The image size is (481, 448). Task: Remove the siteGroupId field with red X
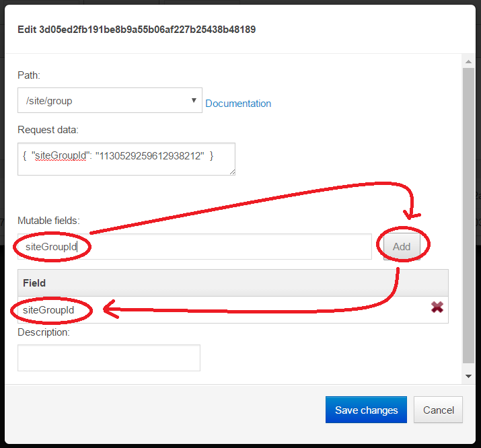[x=437, y=307]
